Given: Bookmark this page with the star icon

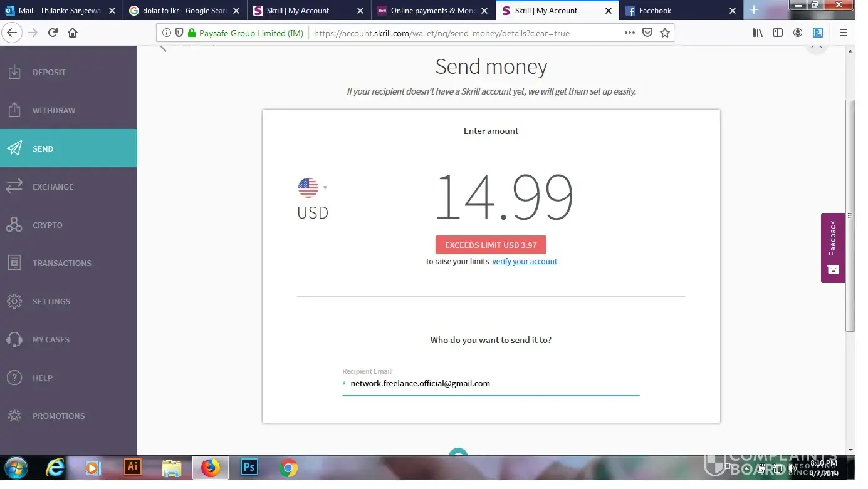Looking at the screenshot, I should coord(665,33).
